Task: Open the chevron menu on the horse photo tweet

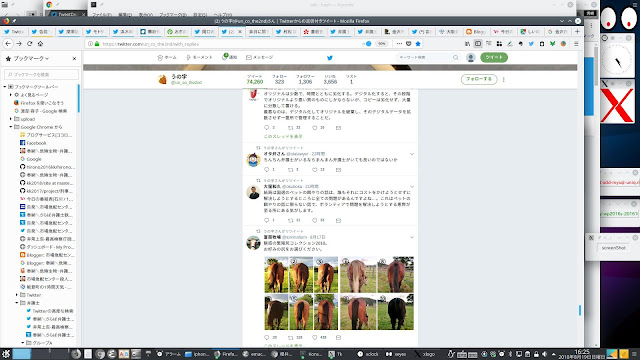Action: (x=412, y=237)
